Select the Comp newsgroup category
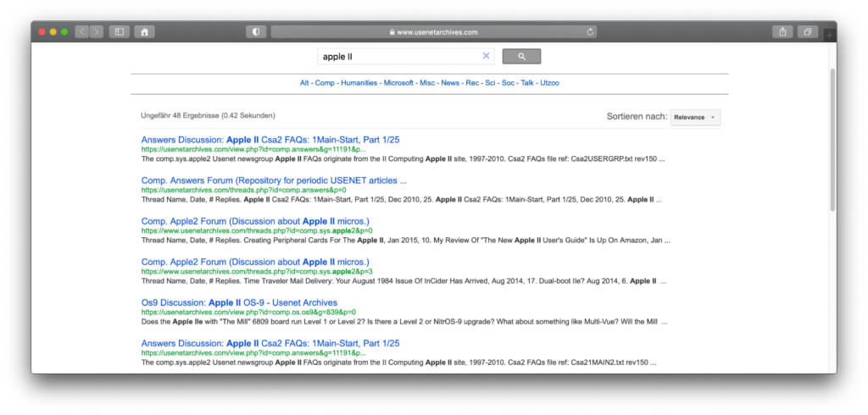868x415 pixels. point(324,83)
